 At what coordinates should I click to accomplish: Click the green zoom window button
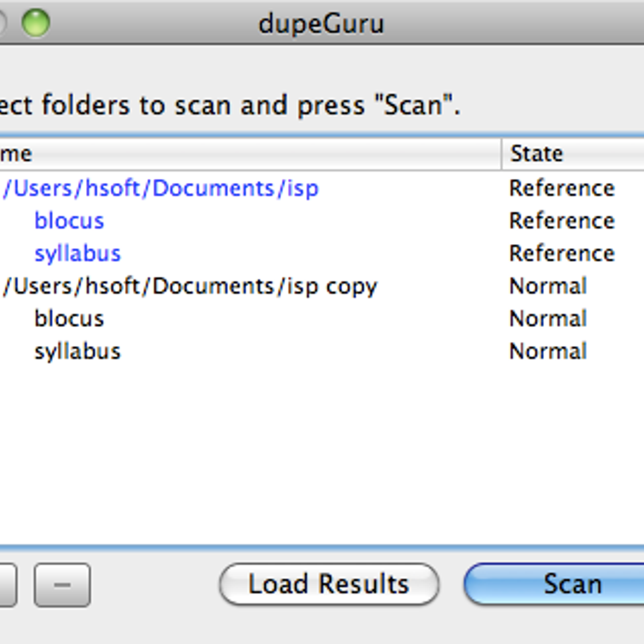[x=36, y=23]
